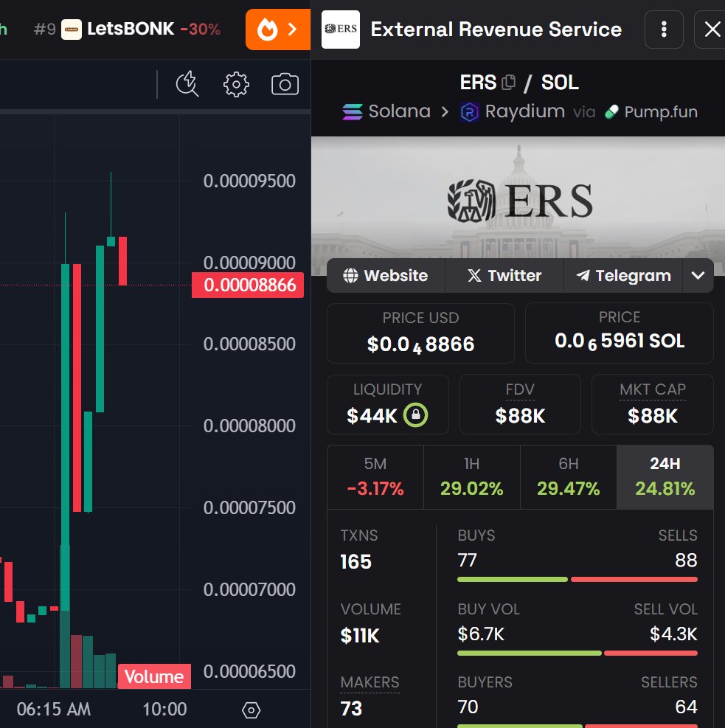The height and width of the screenshot is (728, 725).
Task: Click the LIQUIDITY $44K box
Action: [x=387, y=404]
